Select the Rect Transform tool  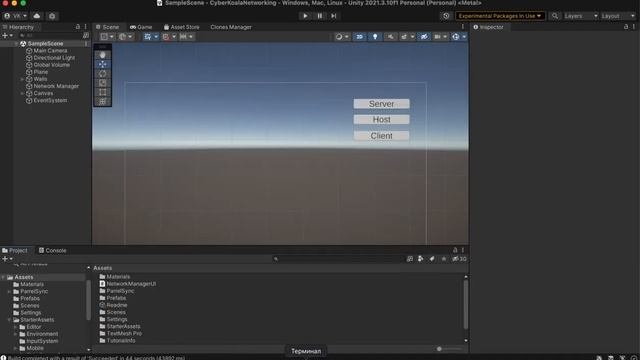coord(102,92)
